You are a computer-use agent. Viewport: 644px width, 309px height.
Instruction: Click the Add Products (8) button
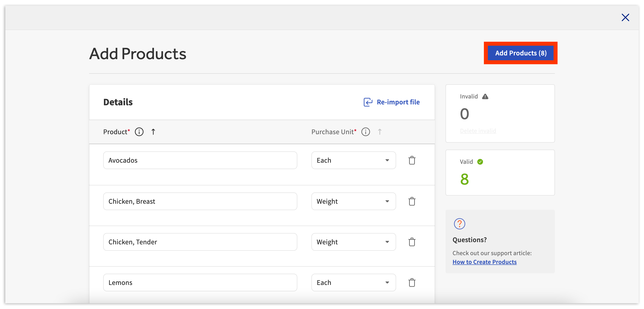pyautogui.click(x=520, y=53)
